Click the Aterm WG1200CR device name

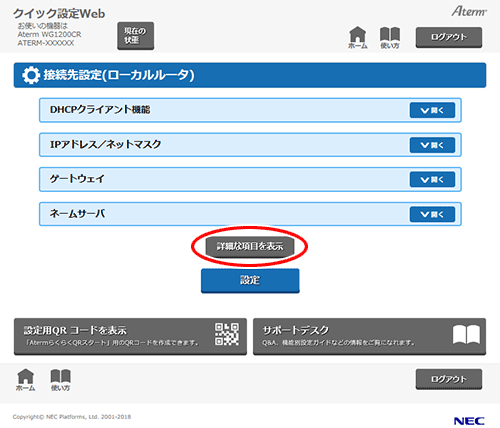tap(49, 34)
